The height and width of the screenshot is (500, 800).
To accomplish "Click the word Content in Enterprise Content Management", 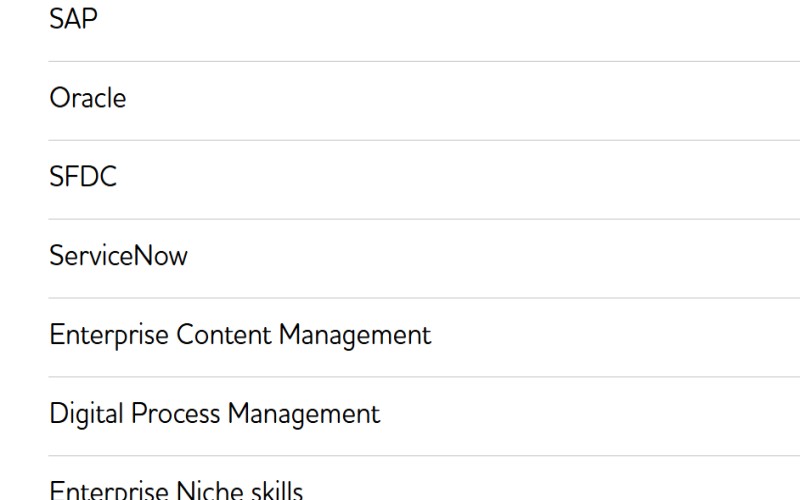I will (x=224, y=335).
